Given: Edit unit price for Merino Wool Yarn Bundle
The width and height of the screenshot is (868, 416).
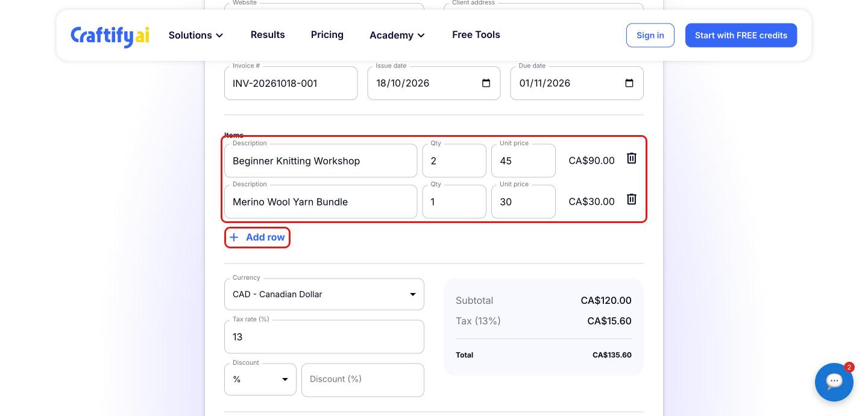Looking at the screenshot, I should point(523,201).
